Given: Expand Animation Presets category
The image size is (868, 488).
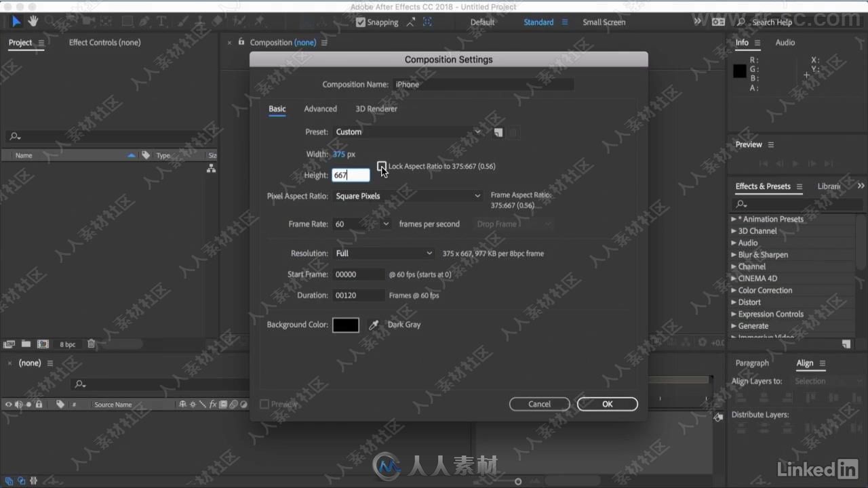Looking at the screenshot, I should point(734,219).
